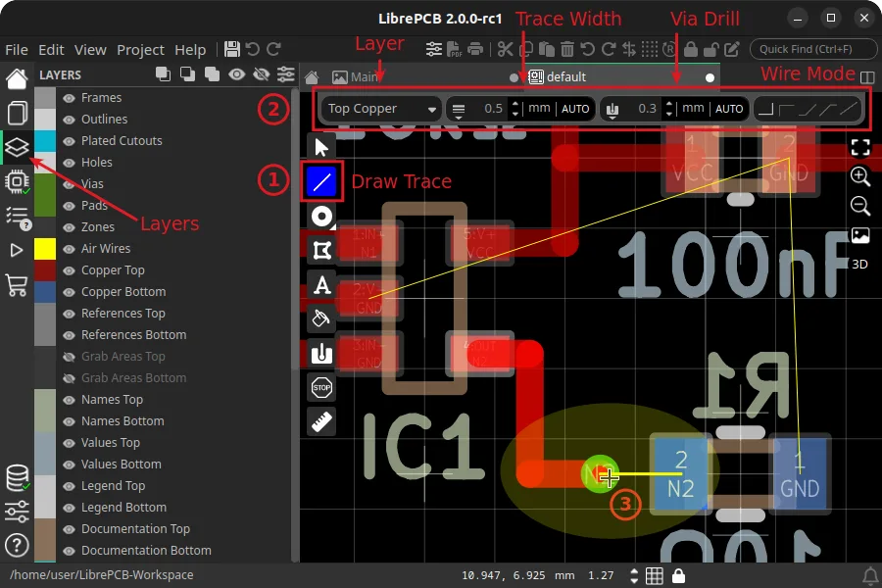Open the via drill presets menu icon
Image resolution: width=882 pixels, height=588 pixels.
tap(612, 111)
